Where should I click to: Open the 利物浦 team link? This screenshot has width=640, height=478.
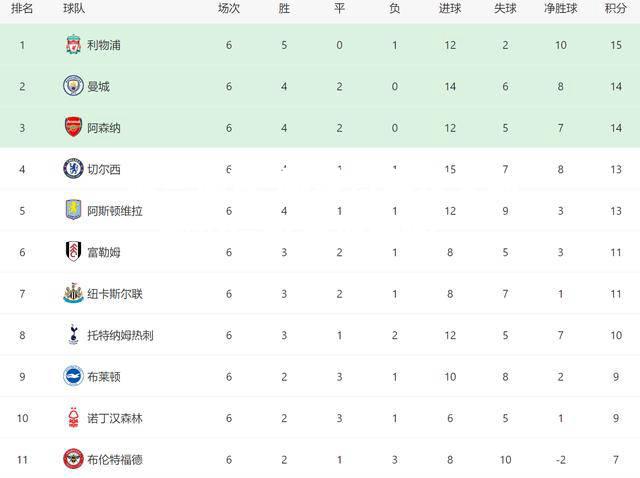pyautogui.click(x=104, y=45)
